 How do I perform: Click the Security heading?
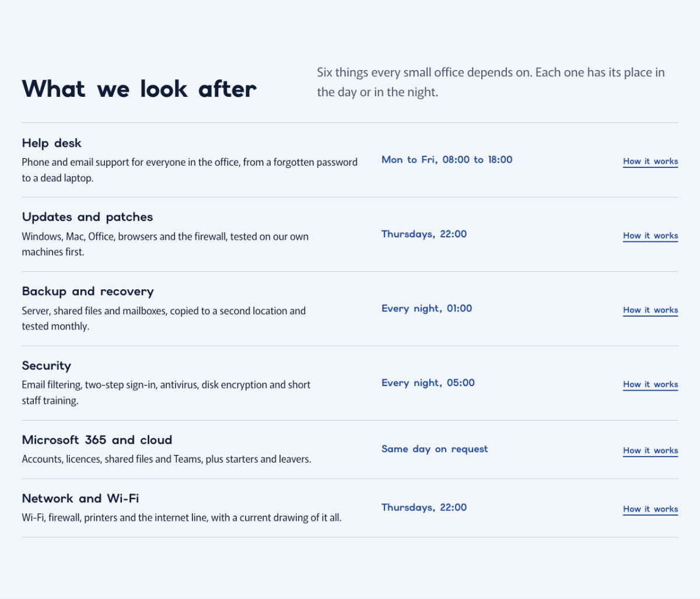(47, 366)
